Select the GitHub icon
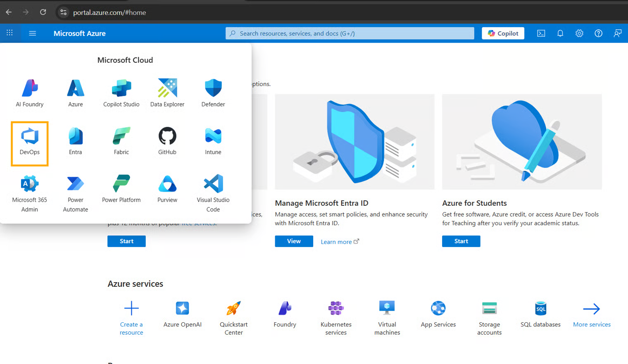 click(167, 140)
